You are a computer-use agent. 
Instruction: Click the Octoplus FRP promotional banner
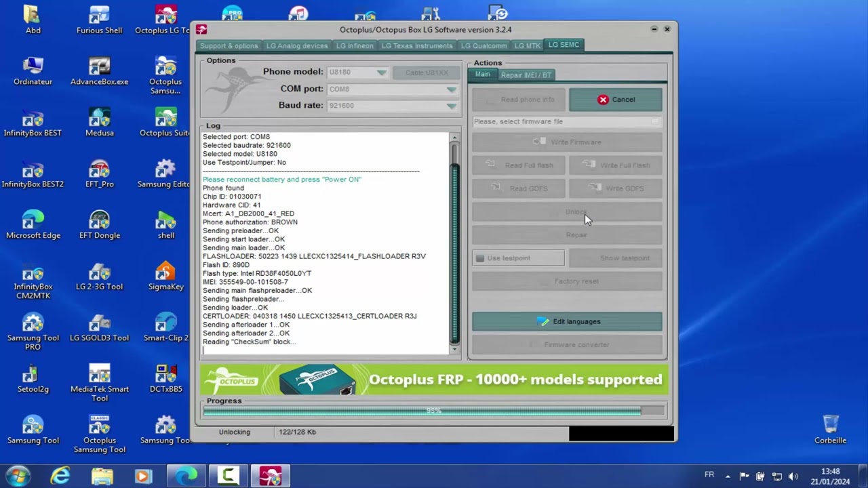[434, 380]
